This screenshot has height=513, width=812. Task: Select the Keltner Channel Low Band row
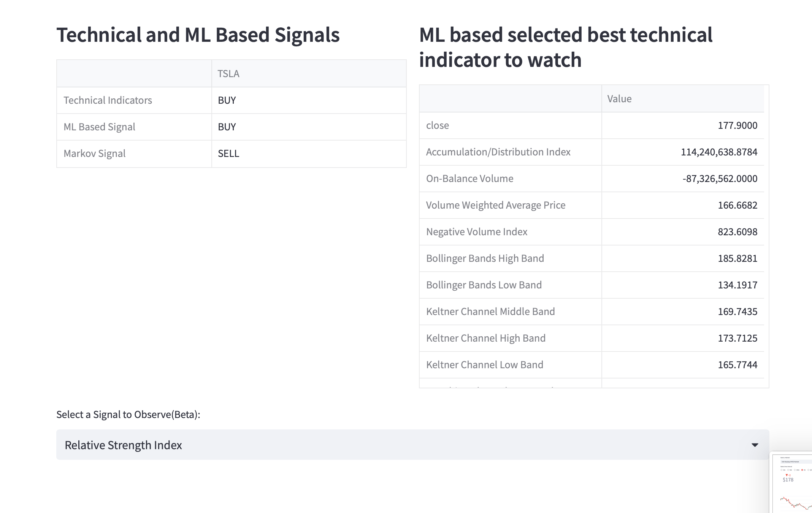(592, 365)
